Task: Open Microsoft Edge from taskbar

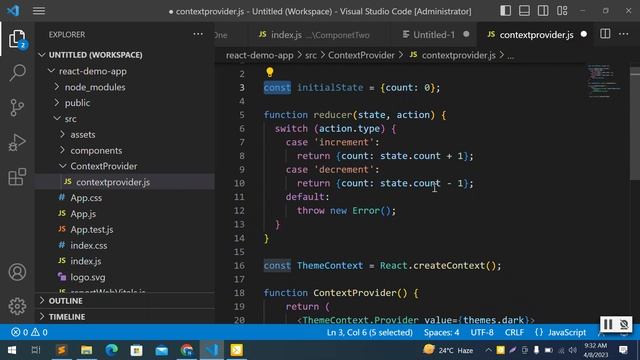Action: coord(111,350)
